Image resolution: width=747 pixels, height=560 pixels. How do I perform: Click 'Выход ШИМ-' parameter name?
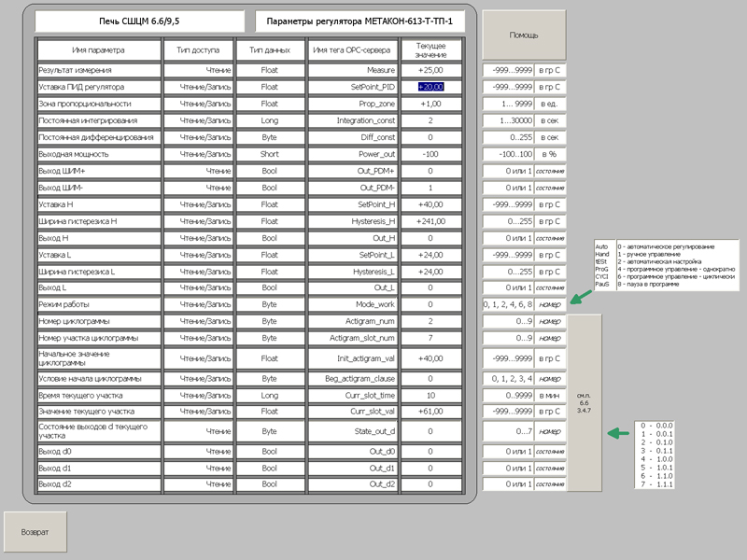pos(99,188)
